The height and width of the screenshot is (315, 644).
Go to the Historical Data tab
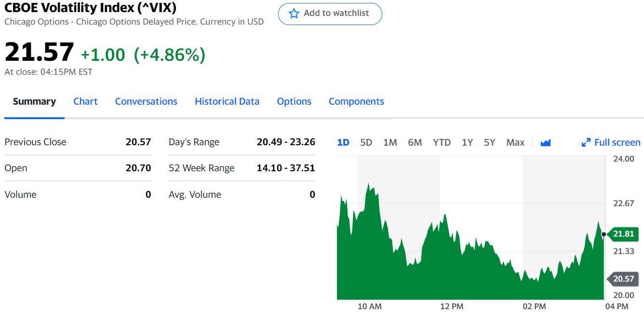pyautogui.click(x=227, y=101)
